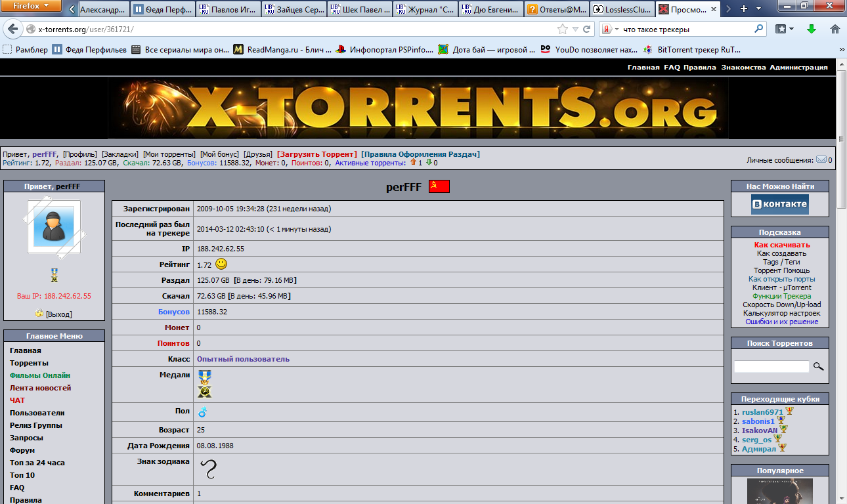
Task: Open a new tab with the plus button
Action: click(744, 9)
